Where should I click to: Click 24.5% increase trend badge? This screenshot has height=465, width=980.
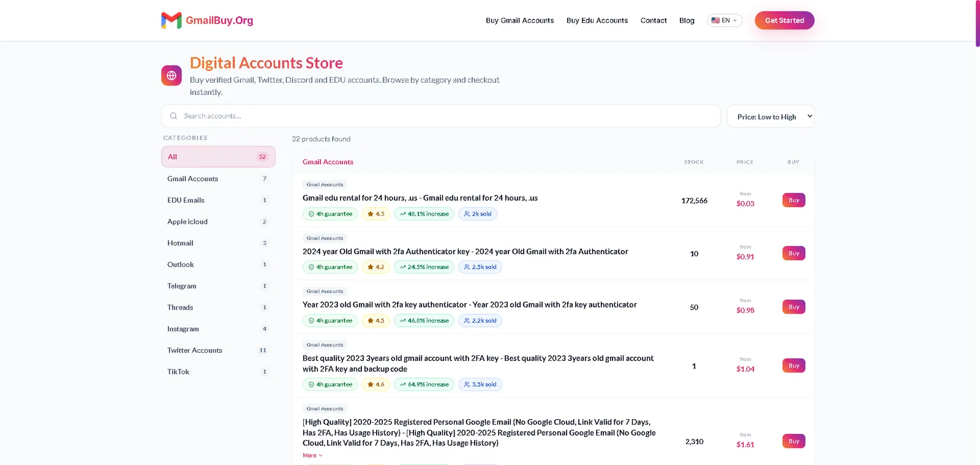point(424,267)
